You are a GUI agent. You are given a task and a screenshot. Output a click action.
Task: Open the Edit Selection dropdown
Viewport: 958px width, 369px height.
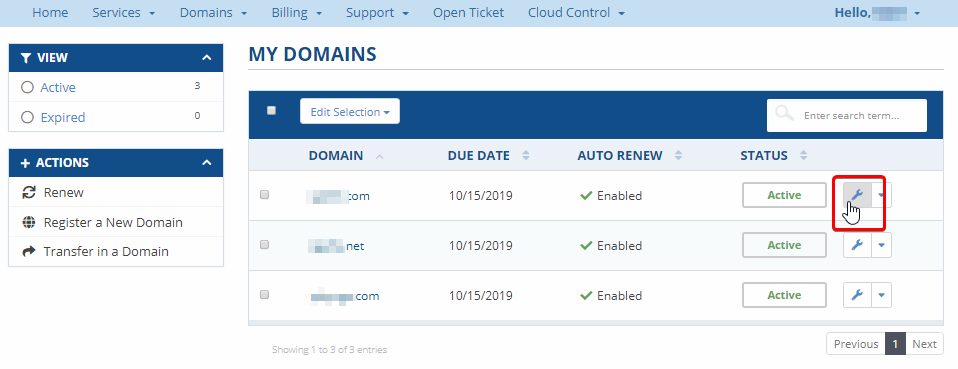(350, 112)
